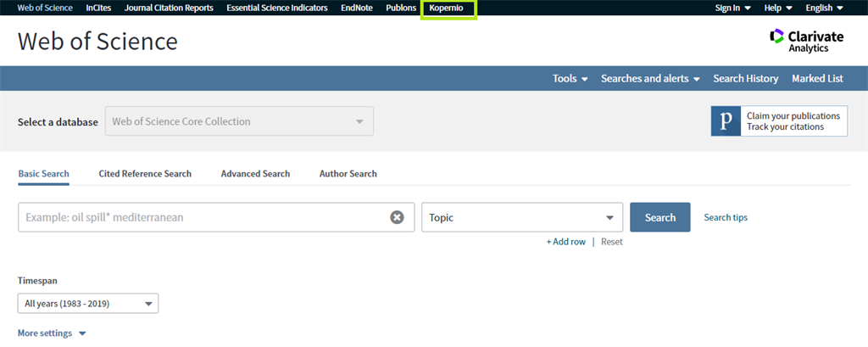Click Claim your publications banner

click(780, 120)
